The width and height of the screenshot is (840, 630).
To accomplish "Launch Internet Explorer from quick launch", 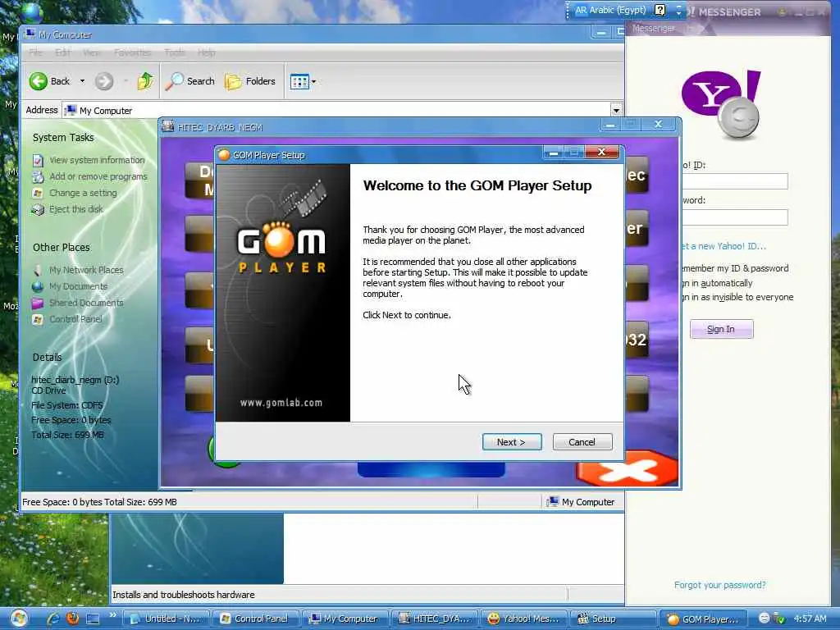I will point(52,619).
